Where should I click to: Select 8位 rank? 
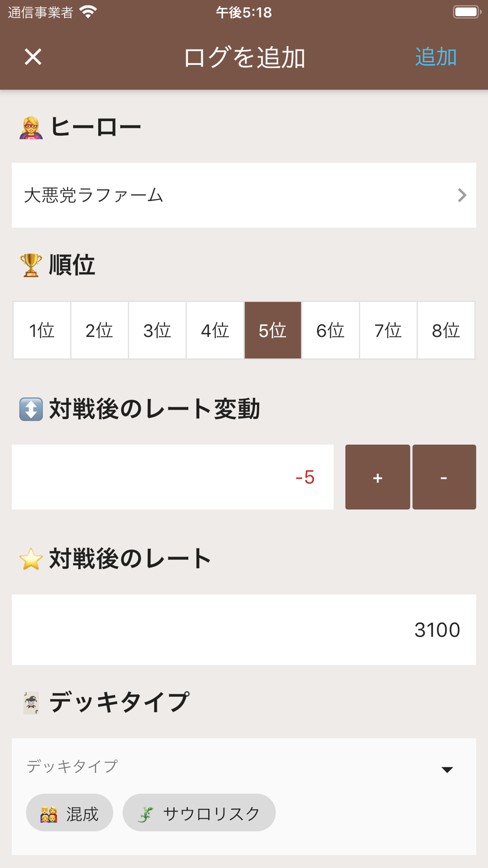(446, 331)
